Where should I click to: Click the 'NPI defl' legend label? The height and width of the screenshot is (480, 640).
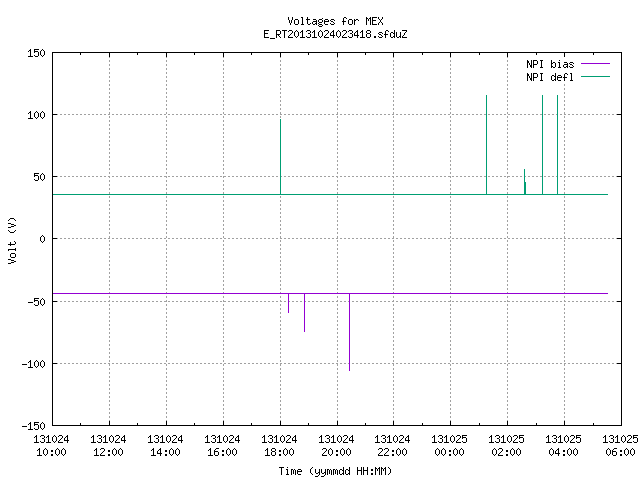(550, 77)
